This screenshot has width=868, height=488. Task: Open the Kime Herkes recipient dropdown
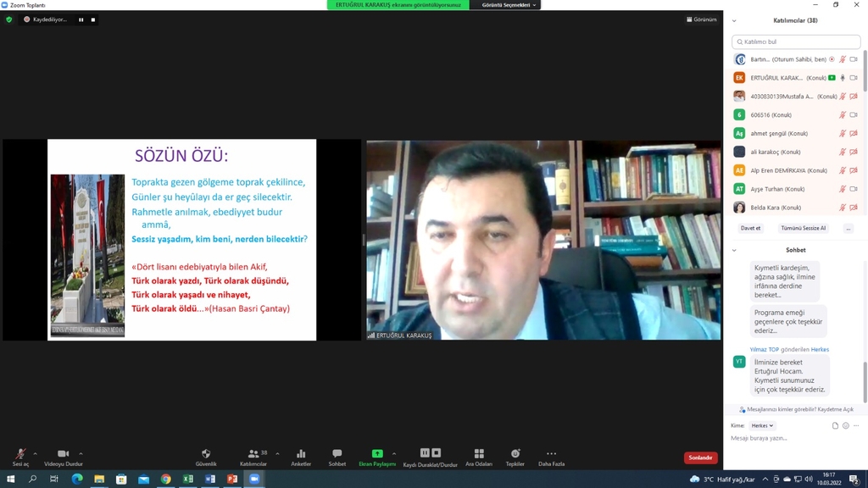click(762, 425)
